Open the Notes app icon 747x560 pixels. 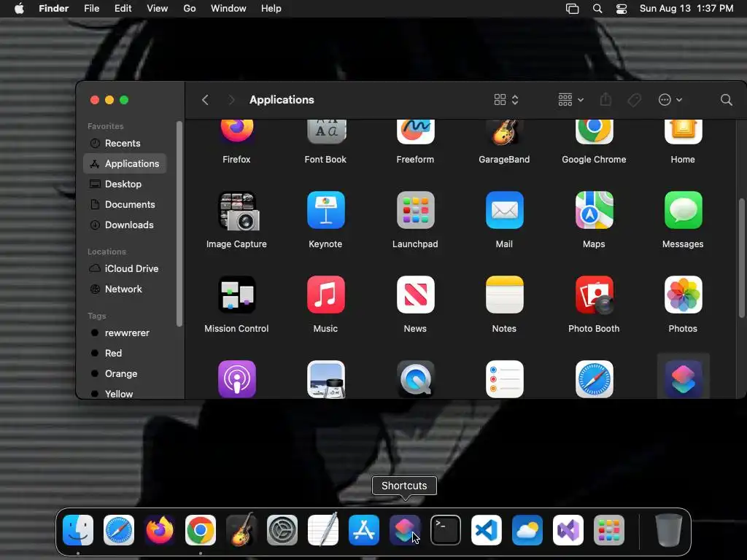(504, 295)
